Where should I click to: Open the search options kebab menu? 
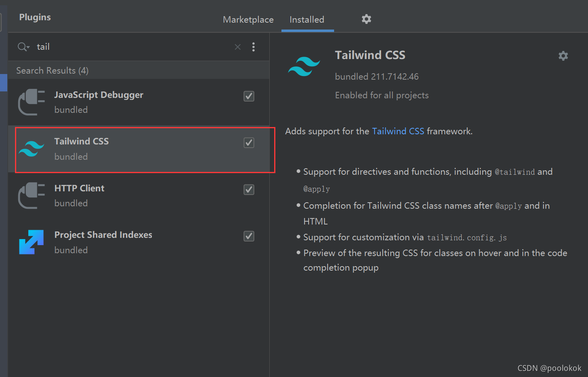[254, 47]
